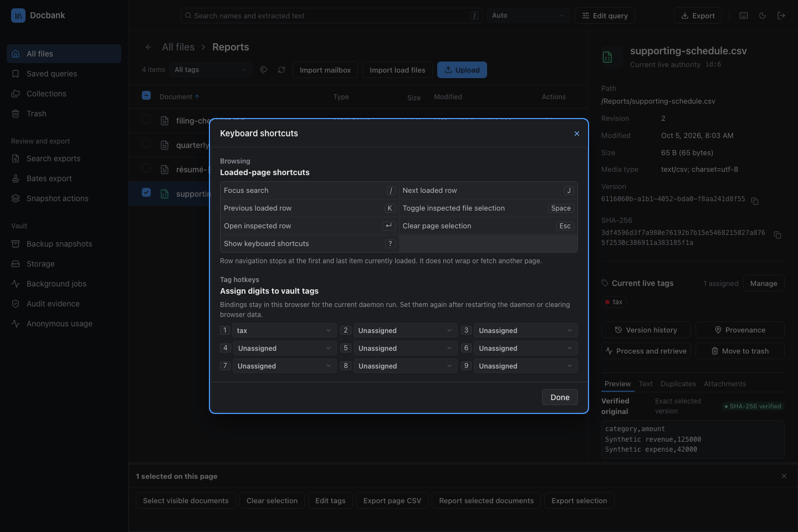
Task: Check the filing-che row checkbox
Action: pos(146,119)
